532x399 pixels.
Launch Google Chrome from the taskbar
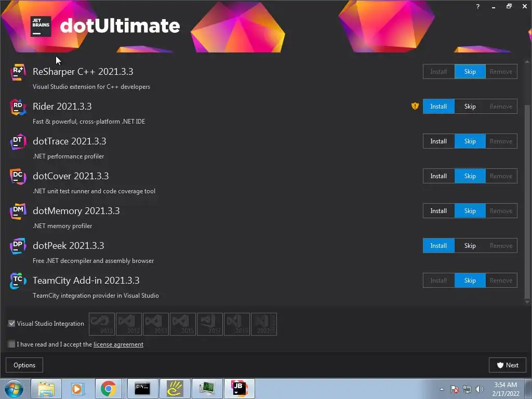pyautogui.click(x=108, y=389)
